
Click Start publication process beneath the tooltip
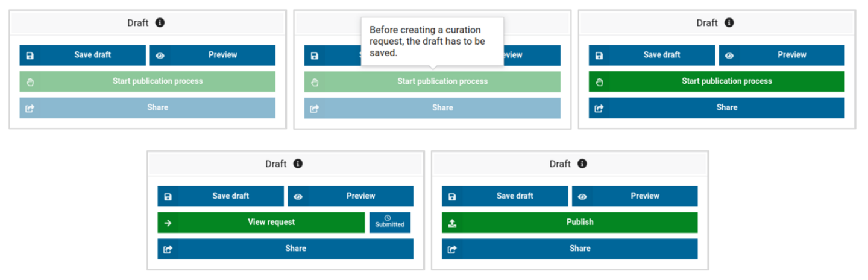pyautogui.click(x=442, y=81)
